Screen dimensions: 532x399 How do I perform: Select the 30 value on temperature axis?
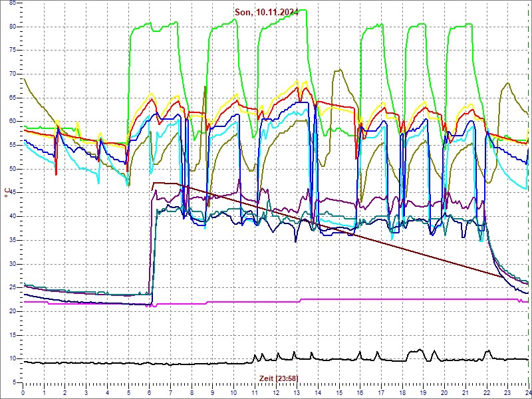tap(11, 264)
